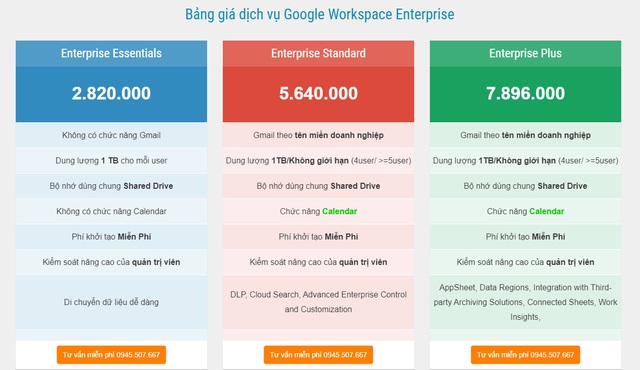Select the Enterprise Essentials plan header
Image resolution: width=640 pixels, height=370 pixels.
point(111,53)
